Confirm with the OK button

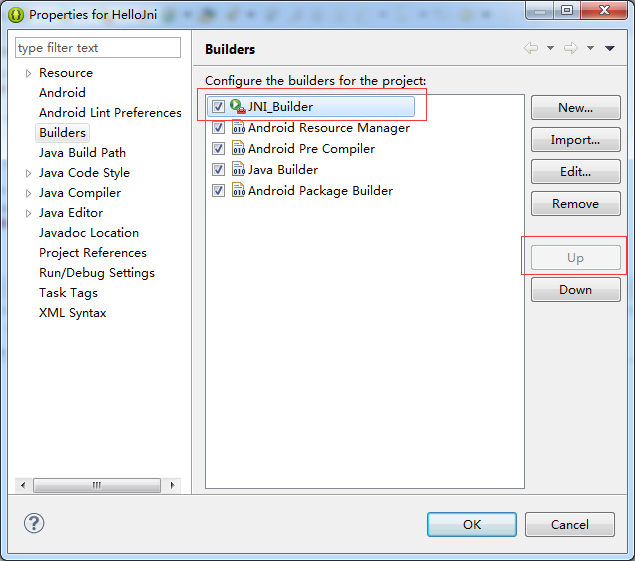[472, 525]
